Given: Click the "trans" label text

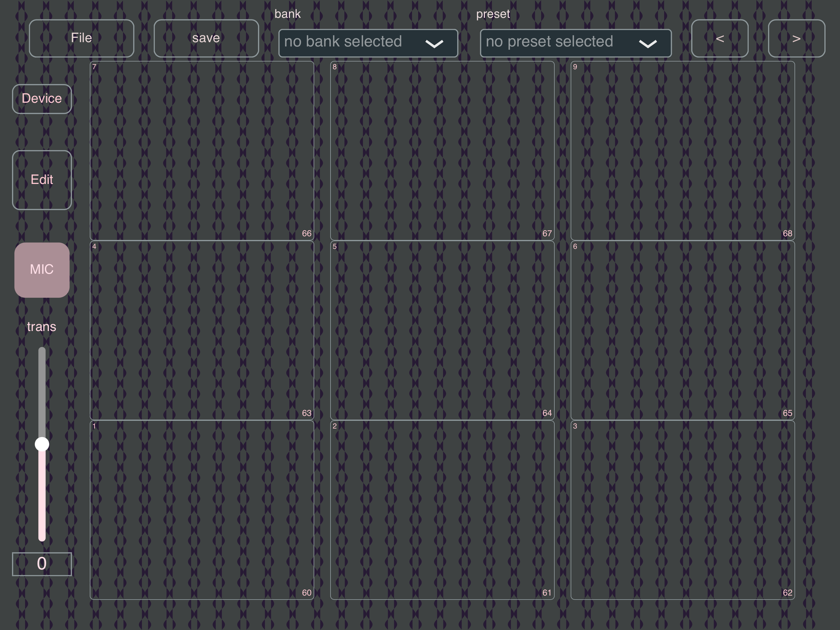Looking at the screenshot, I should [x=42, y=327].
